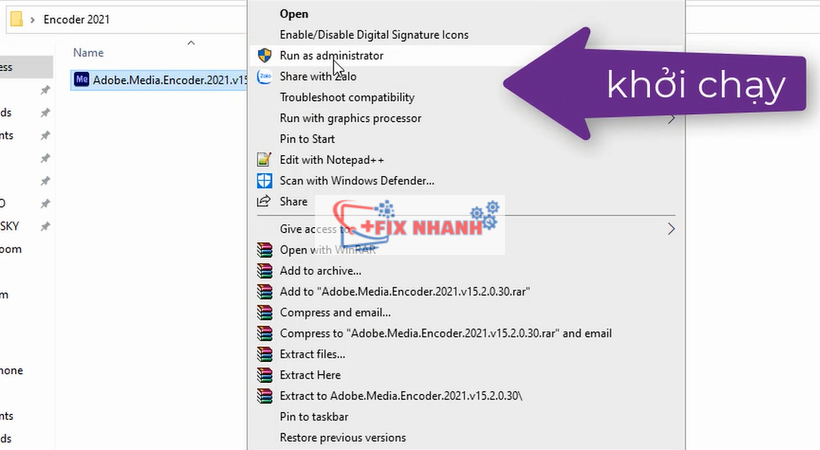Choose Restore previous versions

(x=343, y=437)
